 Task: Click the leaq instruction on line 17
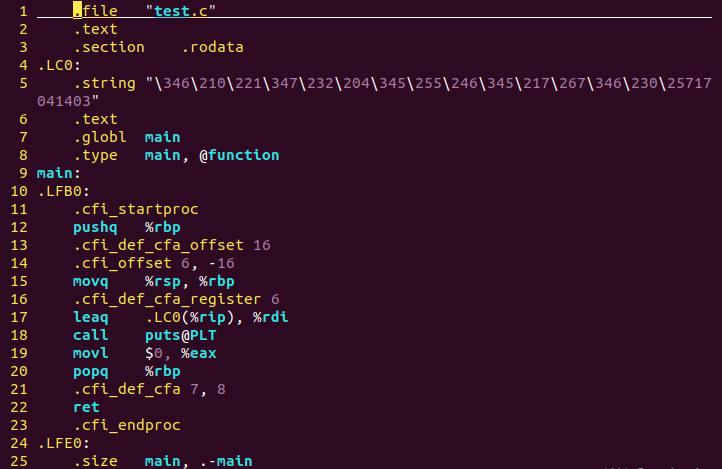tap(90, 317)
